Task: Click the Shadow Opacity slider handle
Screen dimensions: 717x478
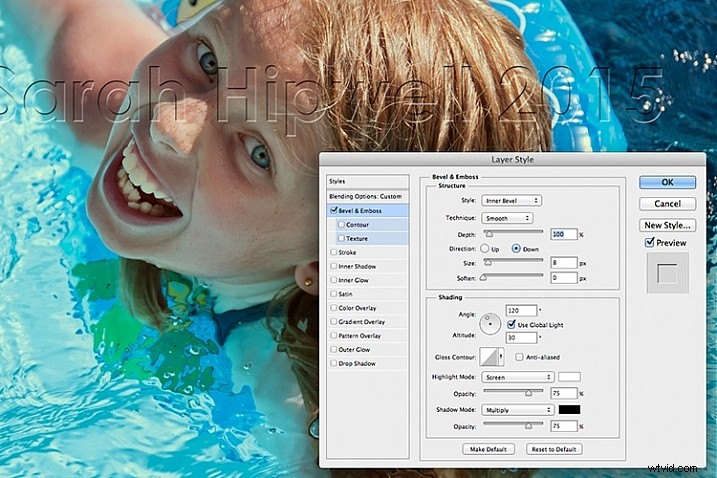Action: (x=529, y=426)
